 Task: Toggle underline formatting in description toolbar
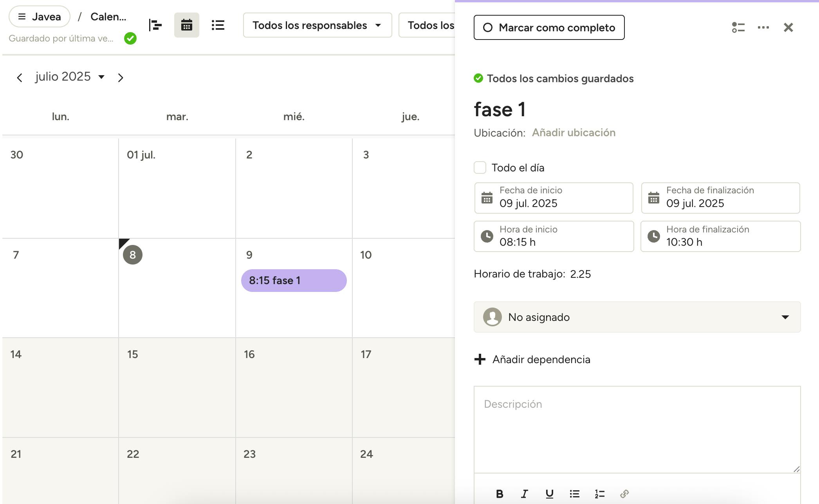point(549,494)
